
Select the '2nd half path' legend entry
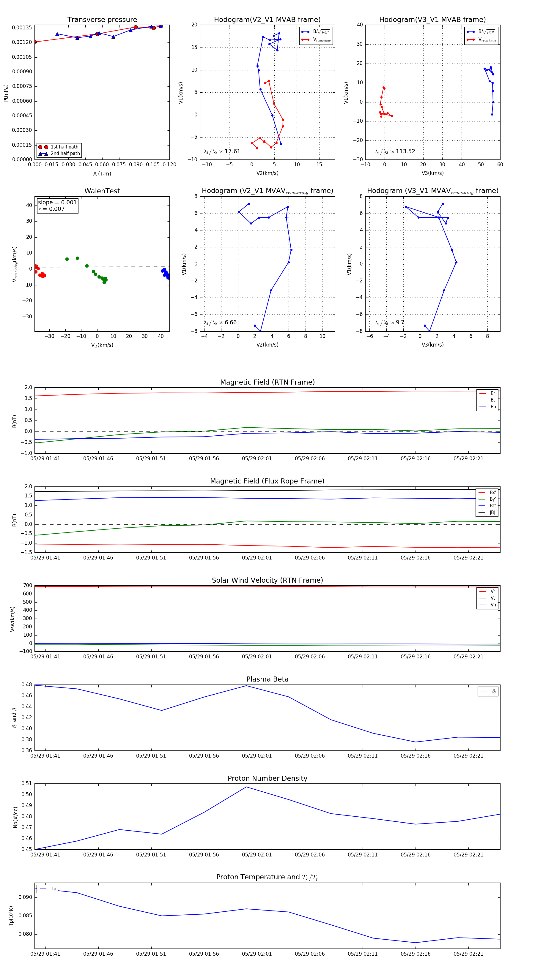click(59, 154)
